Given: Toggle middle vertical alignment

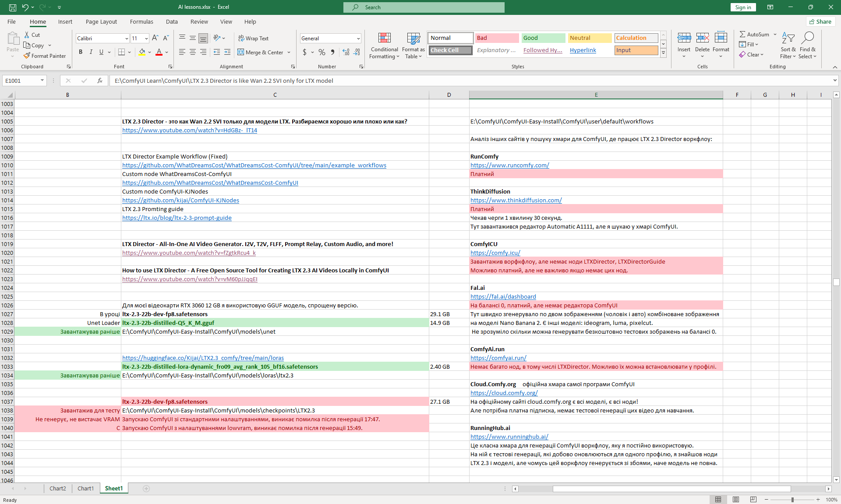Looking at the screenshot, I should 193,38.
